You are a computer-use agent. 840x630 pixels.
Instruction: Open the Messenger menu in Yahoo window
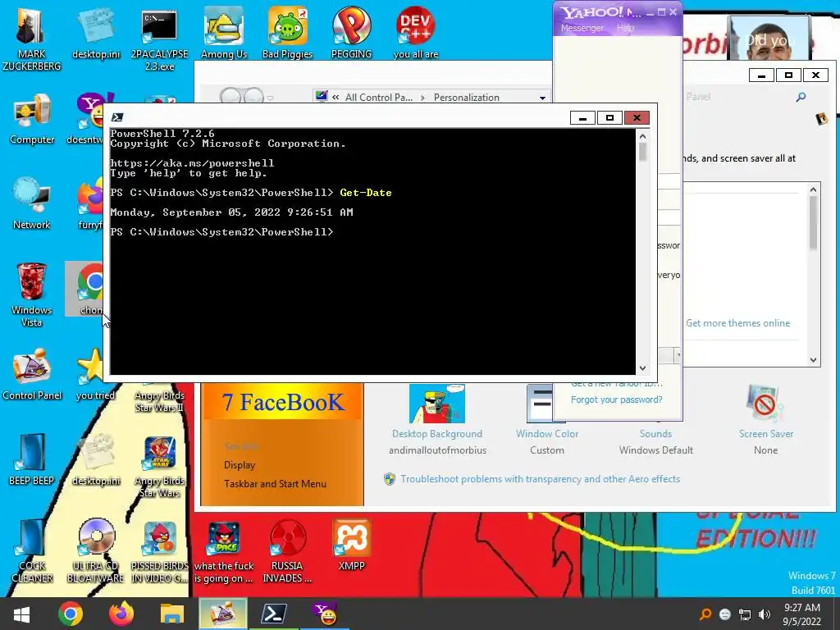582,28
